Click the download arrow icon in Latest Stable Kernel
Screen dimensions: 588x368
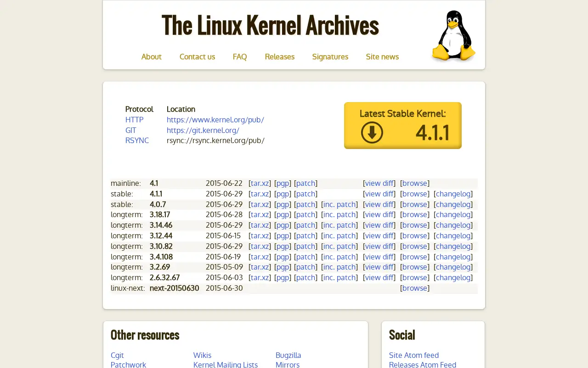pos(372,132)
